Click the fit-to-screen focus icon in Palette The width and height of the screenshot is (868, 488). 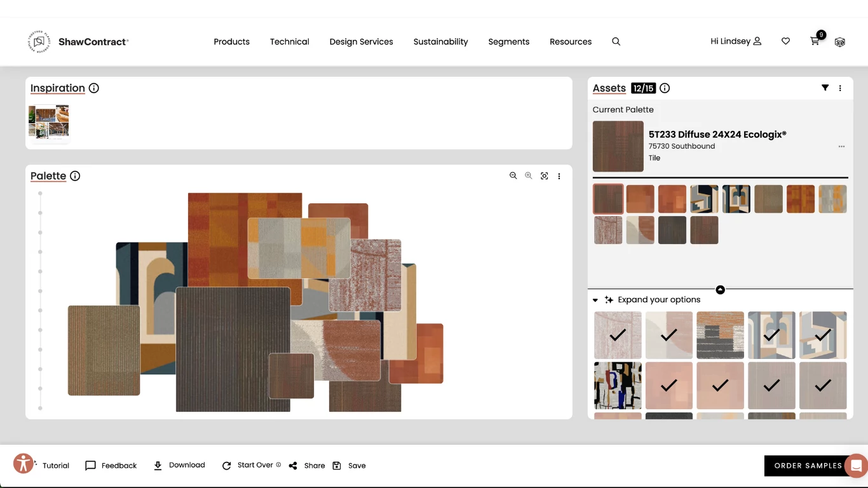pyautogui.click(x=545, y=175)
